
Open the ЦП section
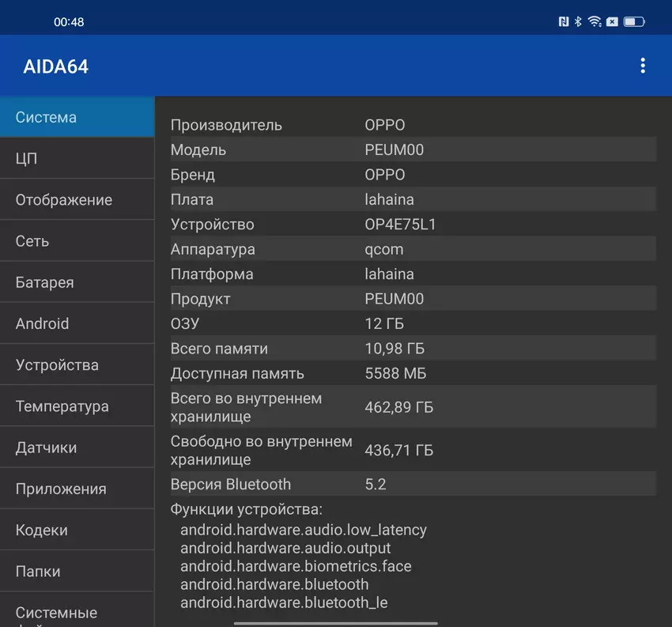[x=77, y=158]
